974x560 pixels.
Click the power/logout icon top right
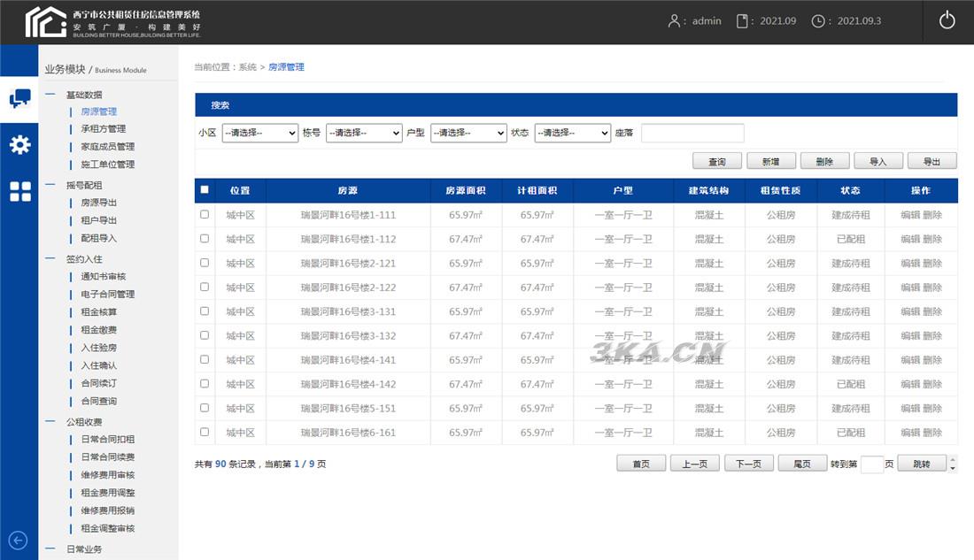947,19
